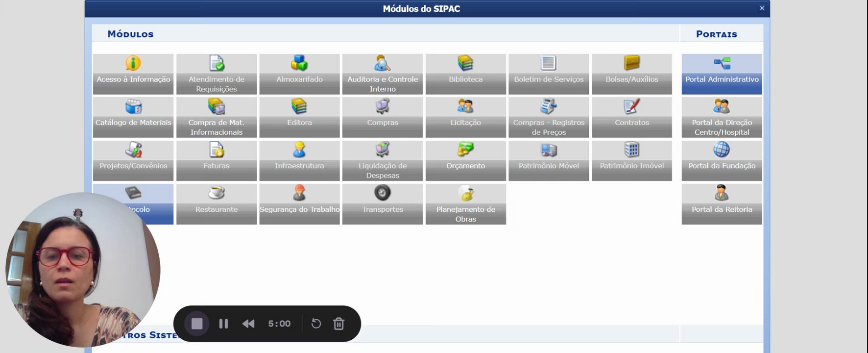Image resolution: width=868 pixels, height=353 pixels.
Task: Go to Portal da Fundação
Action: click(x=722, y=161)
